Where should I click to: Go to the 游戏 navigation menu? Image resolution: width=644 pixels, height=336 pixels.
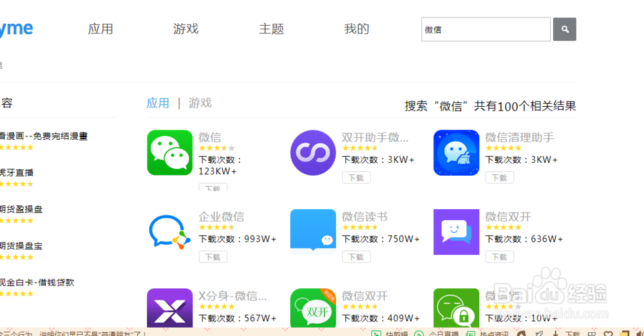[185, 29]
